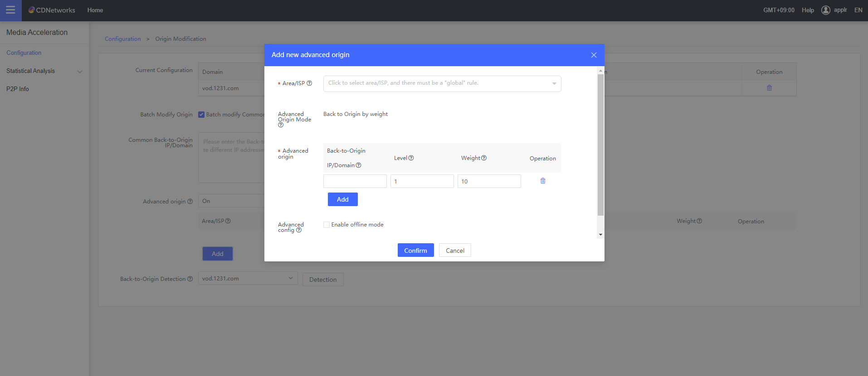This screenshot has width=868, height=376.
Task: Cancel the advanced origin dialog
Action: click(x=454, y=251)
